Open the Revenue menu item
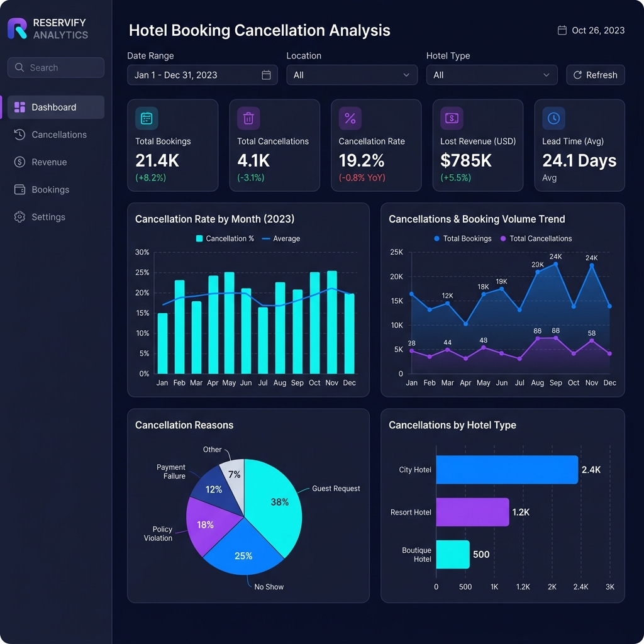Screen dimensions: 644x644 [x=56, y=162]
